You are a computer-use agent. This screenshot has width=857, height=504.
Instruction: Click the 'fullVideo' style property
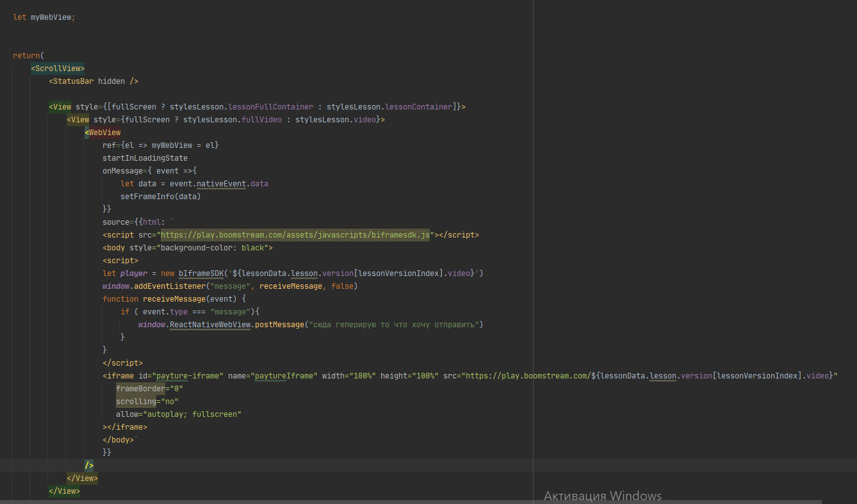click(x=261, y=119)
